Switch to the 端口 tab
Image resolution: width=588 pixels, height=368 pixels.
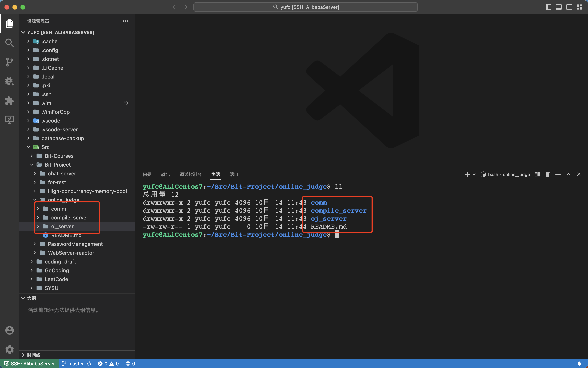(x=234, y=174)
